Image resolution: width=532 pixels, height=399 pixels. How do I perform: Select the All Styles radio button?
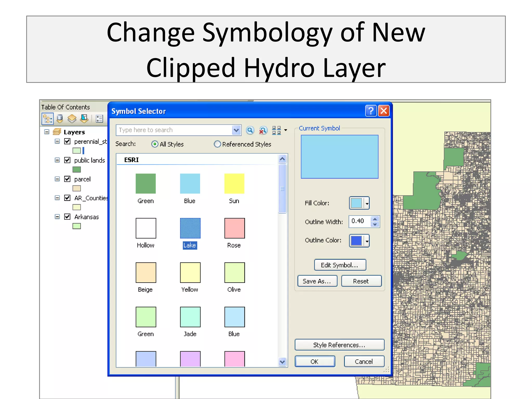tap(155, 144)
